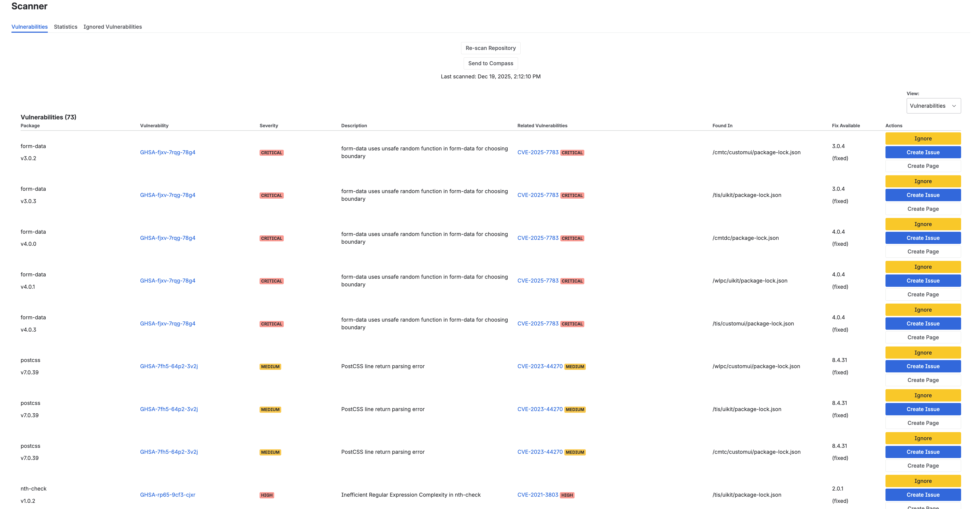This screenshot has height=509, width=980.
Task: Click Re-scan Repository button
Action: [x=490, y=48]
